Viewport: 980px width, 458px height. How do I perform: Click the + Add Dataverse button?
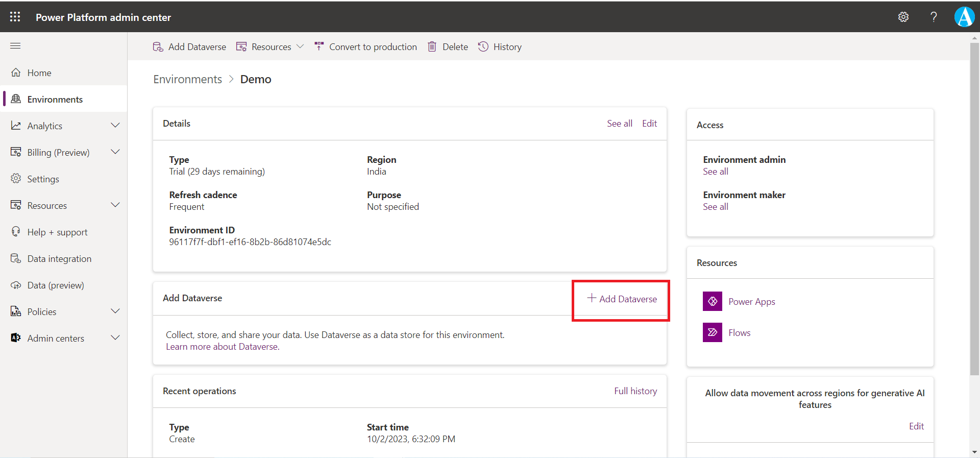622,299
